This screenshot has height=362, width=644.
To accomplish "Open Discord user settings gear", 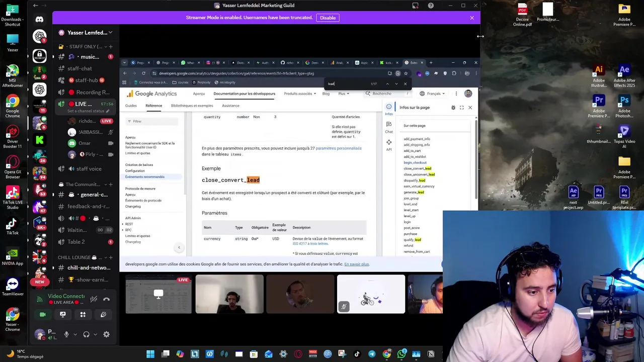I will point(106,334).
